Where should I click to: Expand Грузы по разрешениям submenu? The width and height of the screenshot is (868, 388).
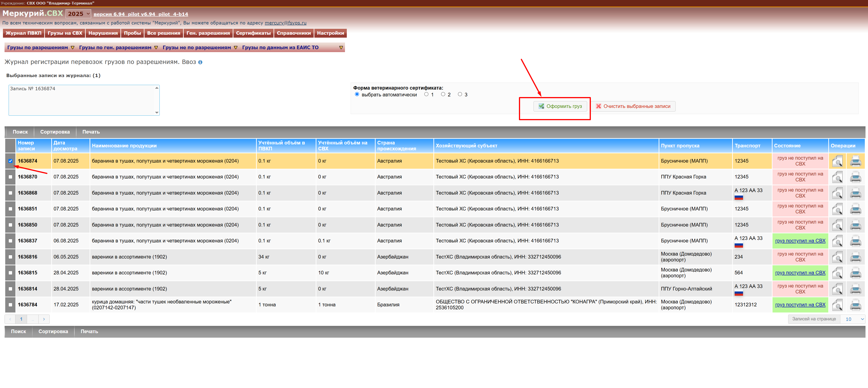72,47
